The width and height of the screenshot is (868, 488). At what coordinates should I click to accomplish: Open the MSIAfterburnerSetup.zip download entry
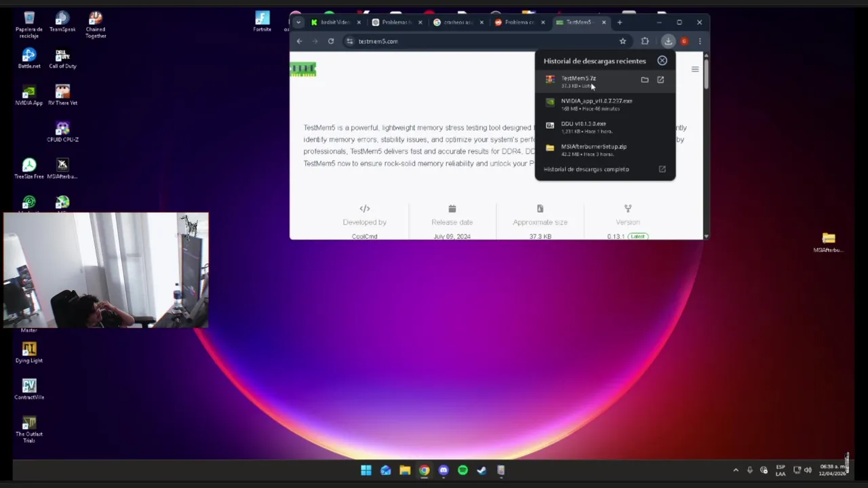click(605, 150)
